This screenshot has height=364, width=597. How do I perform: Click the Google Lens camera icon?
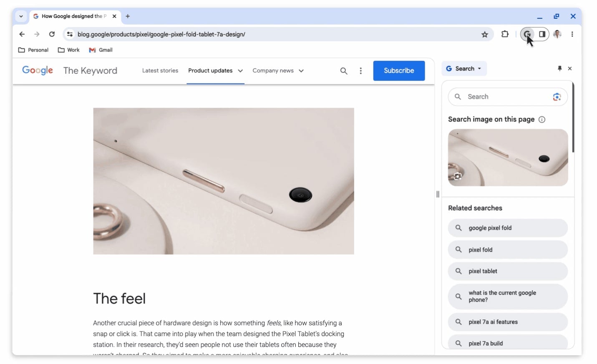pos(557,96)
